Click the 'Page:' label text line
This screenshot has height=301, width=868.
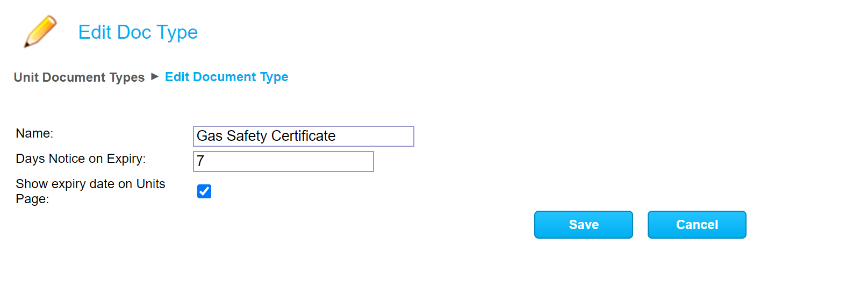click(32, 199)
